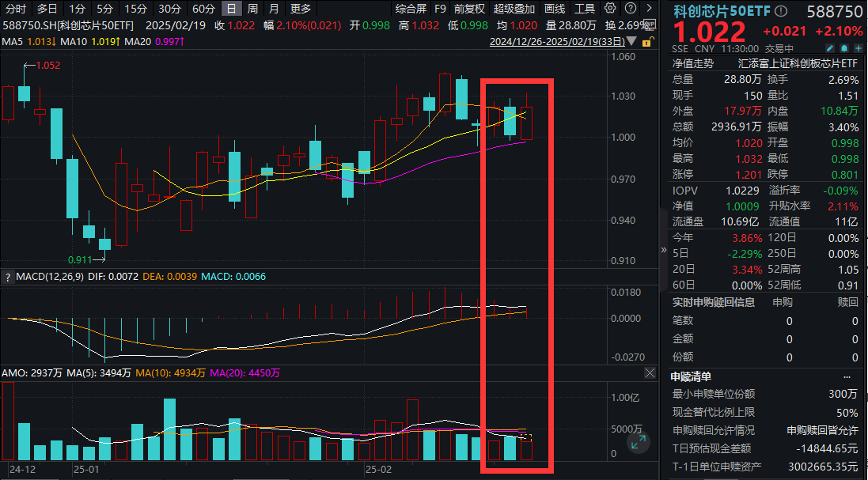Viewport: 868px width, 480px height.
Task: Click the MACD indicator help icon
Action: point(8,277)
